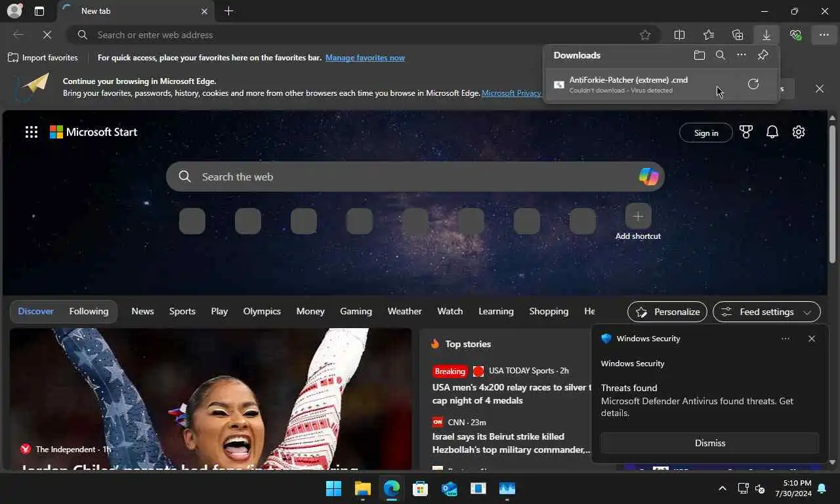Viewport: 840px width, 504px height.
Task: Open the Watch category
Action: (x=450, y=311)
